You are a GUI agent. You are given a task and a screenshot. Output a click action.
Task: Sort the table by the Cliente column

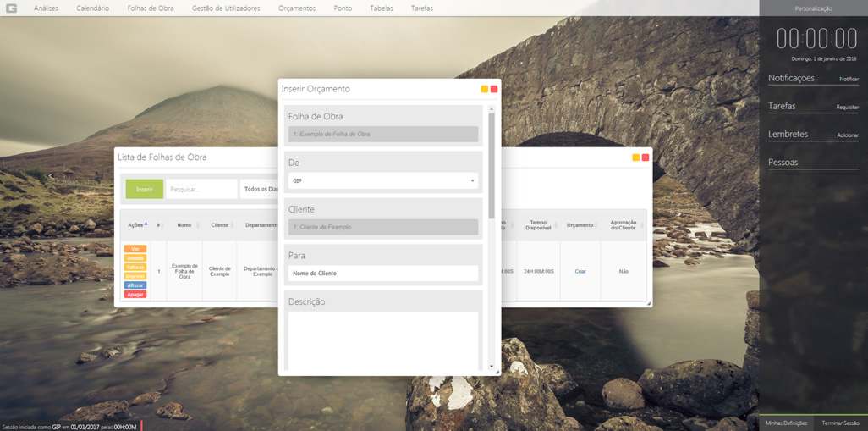pos(220,225)
